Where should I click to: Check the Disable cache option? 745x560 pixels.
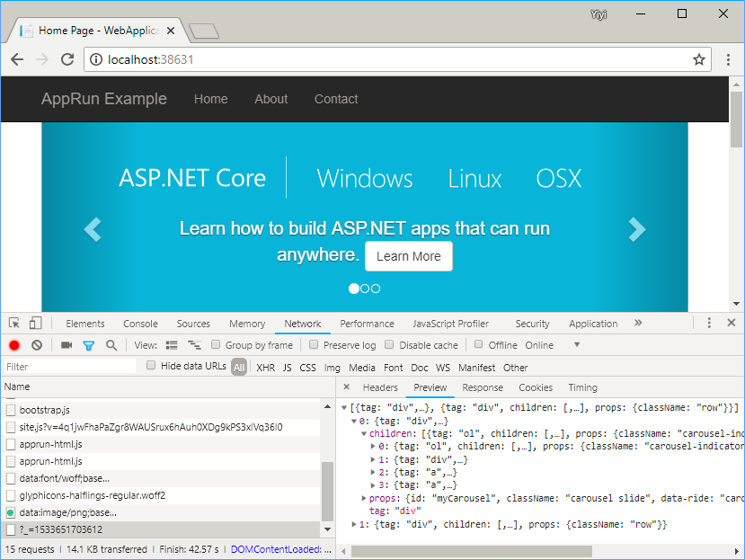(389, 345)
